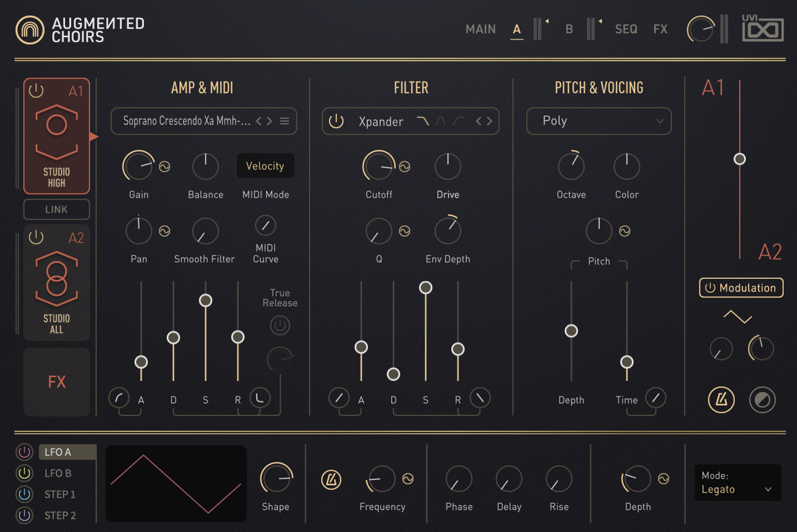Switch to the A tab
The width and height of the screenshot is (797, 532).
coord(517,29)
